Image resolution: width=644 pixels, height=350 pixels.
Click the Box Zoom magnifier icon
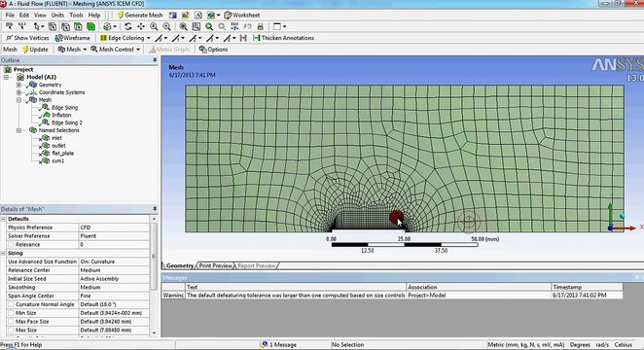(166, 26)
